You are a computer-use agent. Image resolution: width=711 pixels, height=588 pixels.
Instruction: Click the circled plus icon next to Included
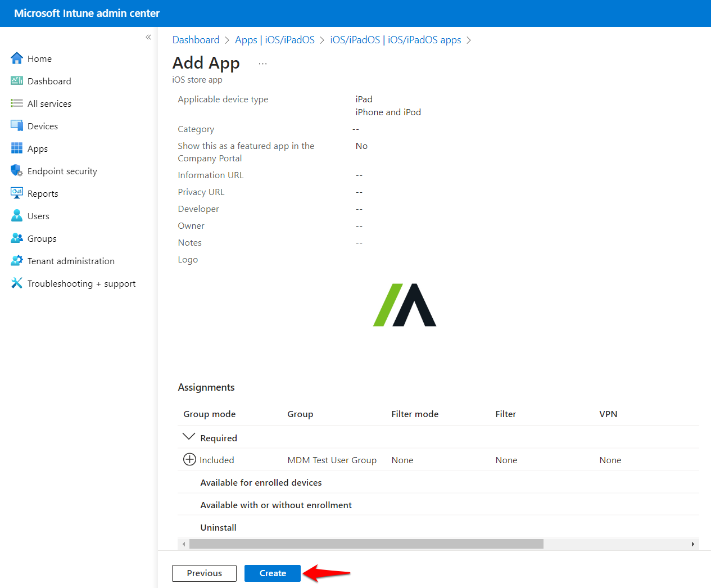pyautogui.click(x=189, y=459)
